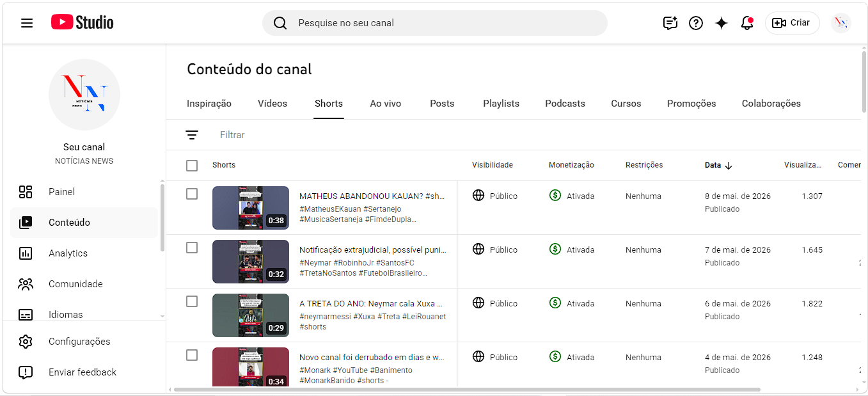868x396 pixels.
Task: Tick the select-all Shorts checkbox
Action: pyautogui.click(x=192, y=165)
